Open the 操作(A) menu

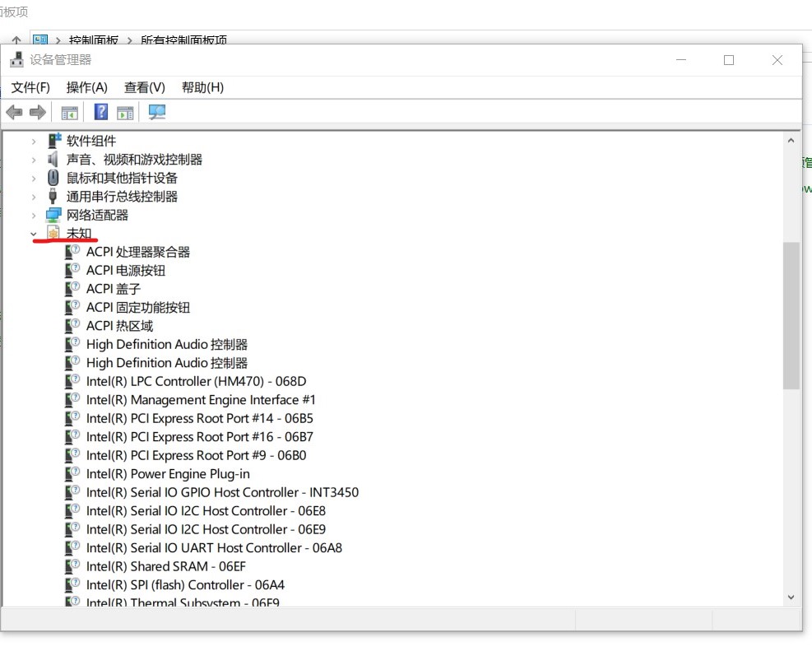(x=87, y=87)
